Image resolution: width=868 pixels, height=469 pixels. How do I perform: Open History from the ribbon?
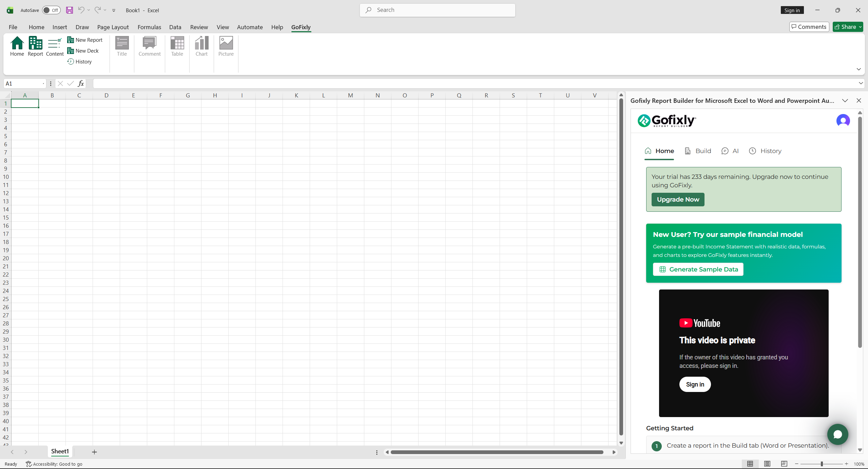pos(80,61)
